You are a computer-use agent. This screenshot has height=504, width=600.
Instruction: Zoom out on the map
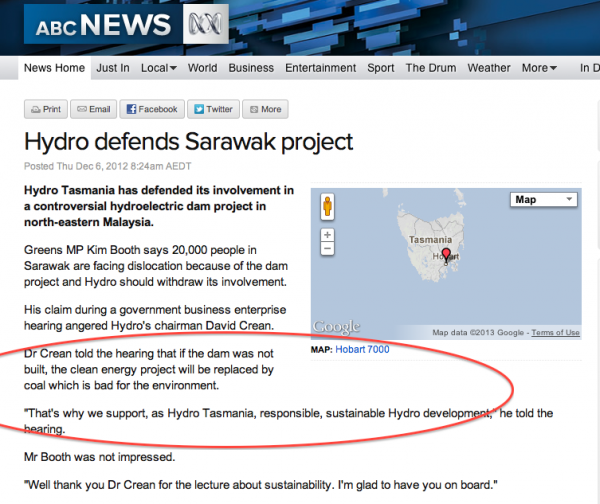[x=327, y=248]
